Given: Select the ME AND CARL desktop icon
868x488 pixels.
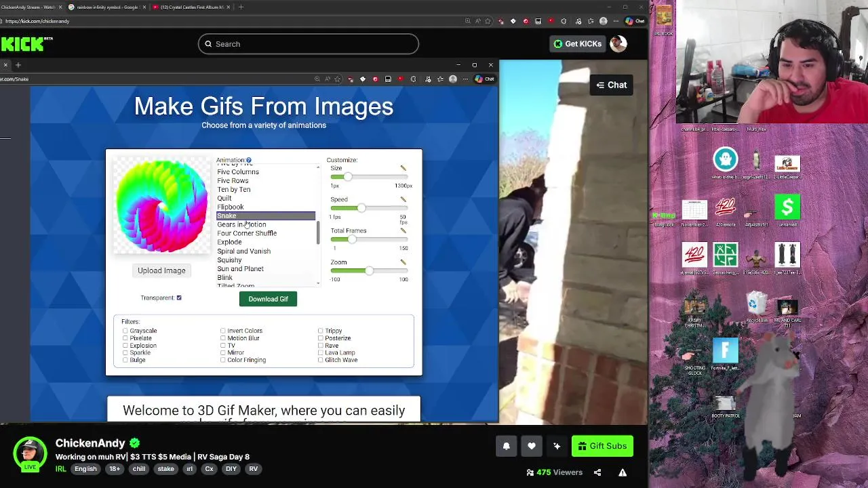Looking at the screenshot, I should pos(787,312).
